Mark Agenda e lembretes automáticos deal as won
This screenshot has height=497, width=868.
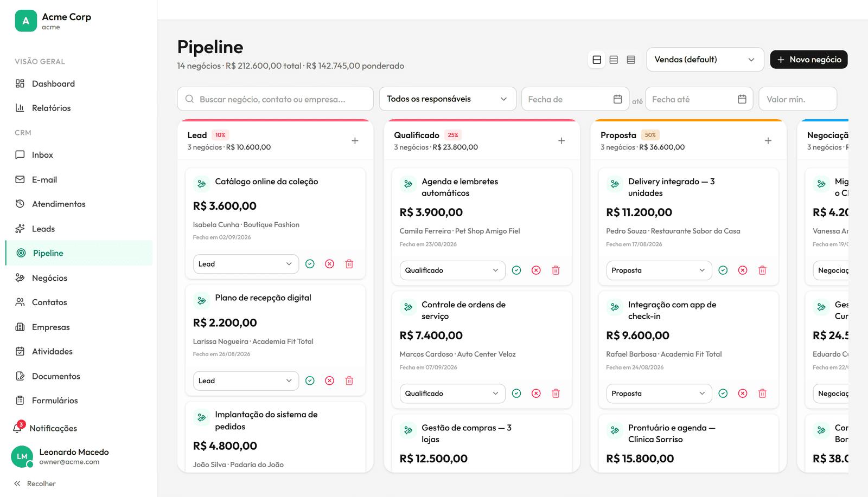click(x=516, y=270)
